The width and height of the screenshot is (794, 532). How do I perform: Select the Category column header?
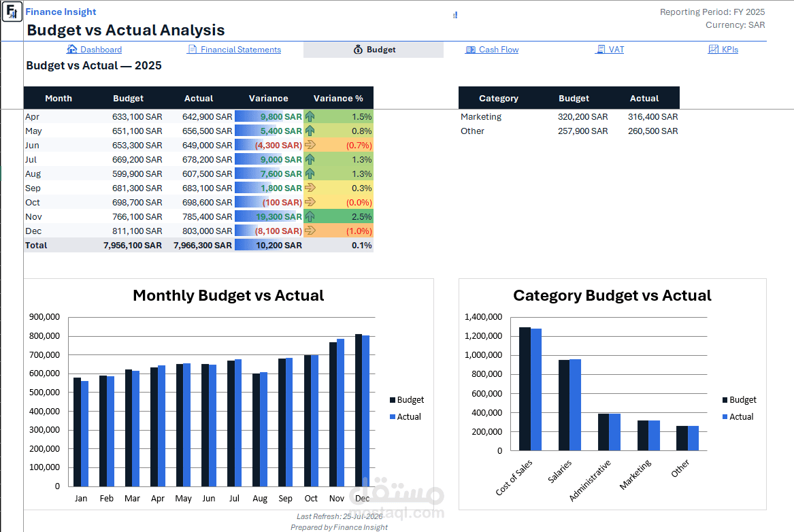click(499, 98)
